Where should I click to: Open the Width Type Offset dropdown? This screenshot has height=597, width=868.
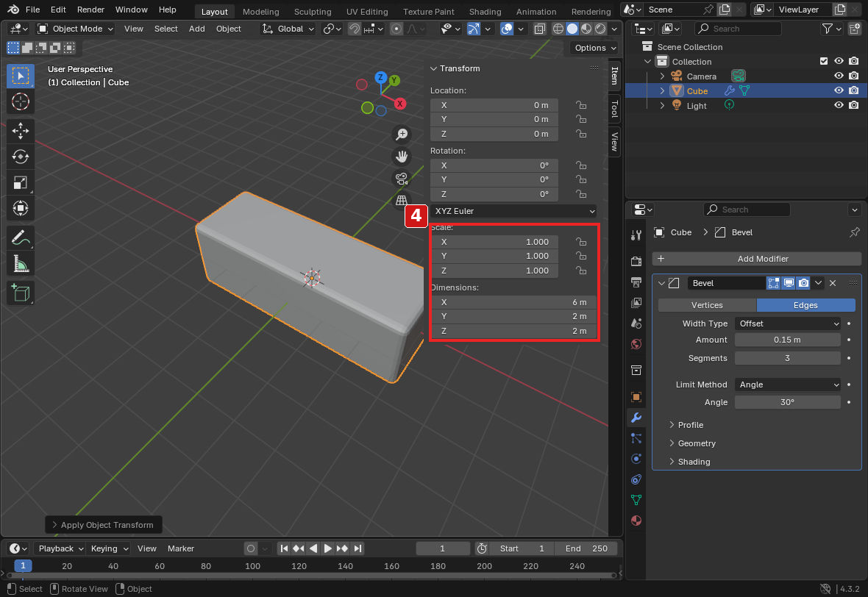(x=788, y=323)
